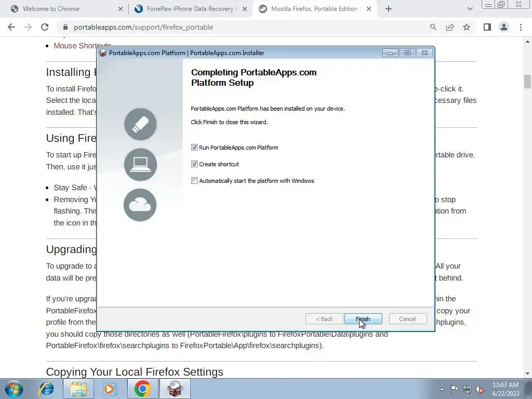Click Chrome icon in taskbar
This screenshot has width=532, height=399.
[142, 389]
